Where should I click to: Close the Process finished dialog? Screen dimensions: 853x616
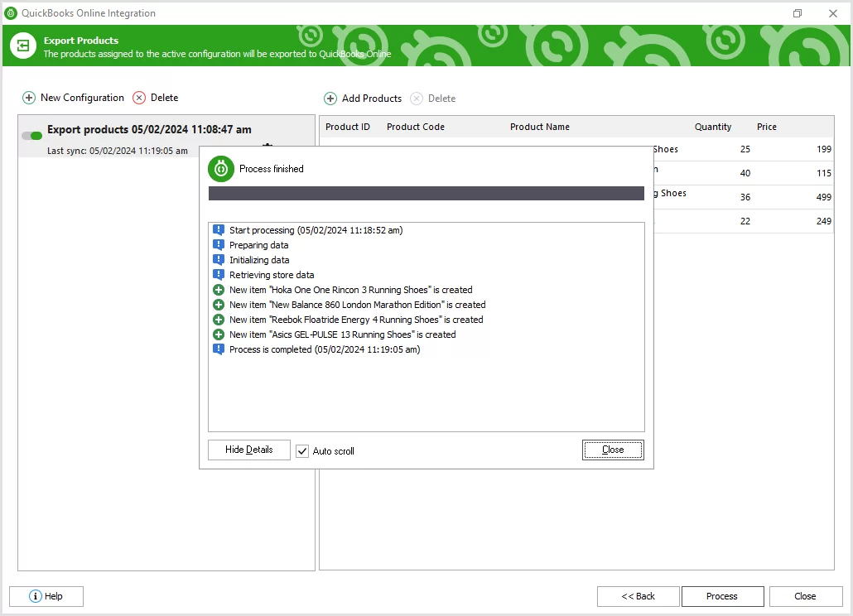tap(612, 450)
